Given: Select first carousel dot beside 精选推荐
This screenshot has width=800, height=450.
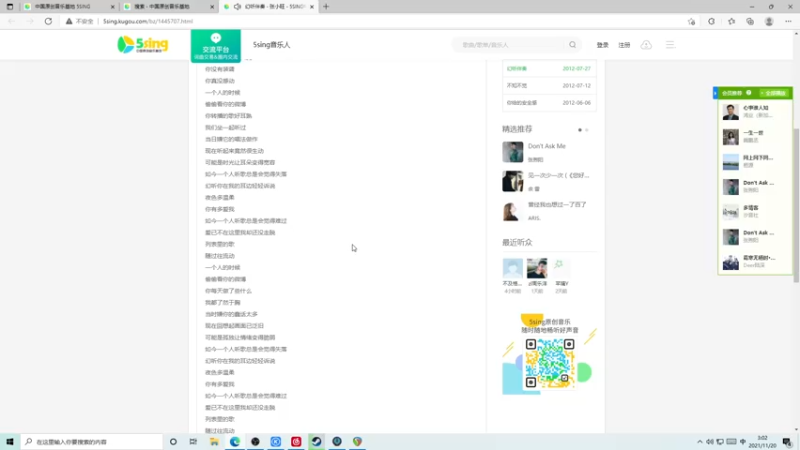Looking at the screenshot, I should coord(580,130).
